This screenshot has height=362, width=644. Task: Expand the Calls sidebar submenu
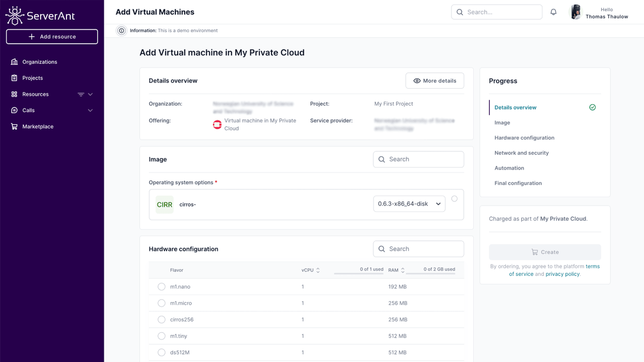pyautogui.click(x=91, y=110)
